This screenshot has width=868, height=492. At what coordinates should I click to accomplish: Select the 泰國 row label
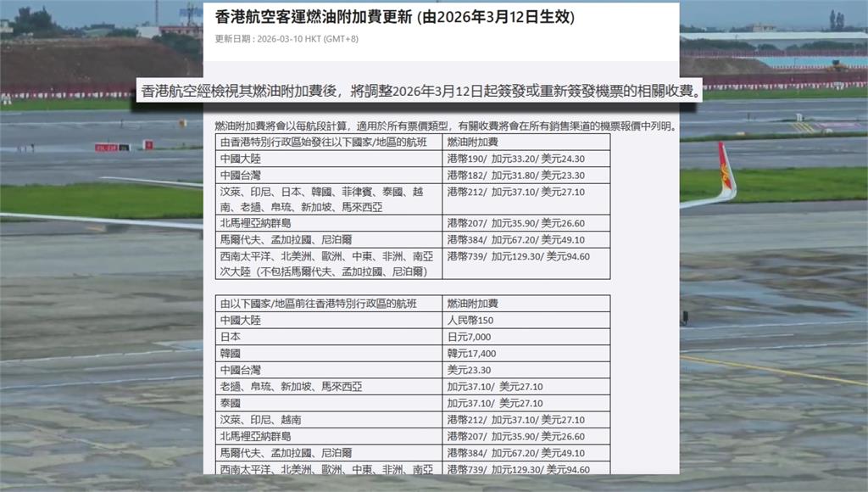pos(230,403)
